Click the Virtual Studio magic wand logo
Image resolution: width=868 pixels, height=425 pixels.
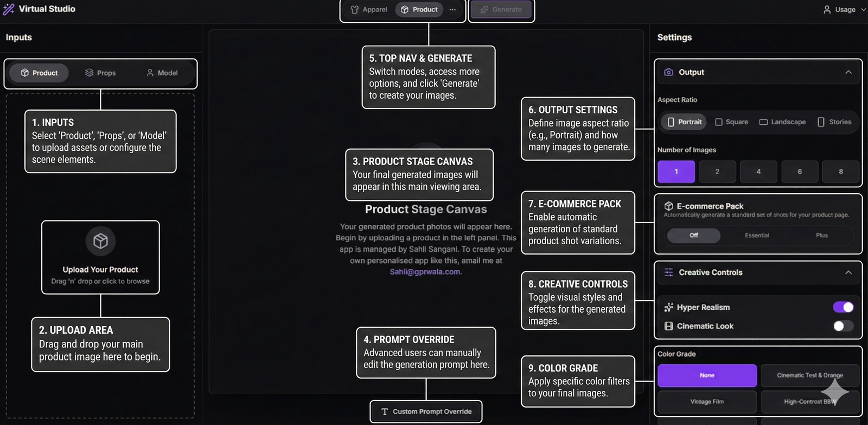(9, 9)
